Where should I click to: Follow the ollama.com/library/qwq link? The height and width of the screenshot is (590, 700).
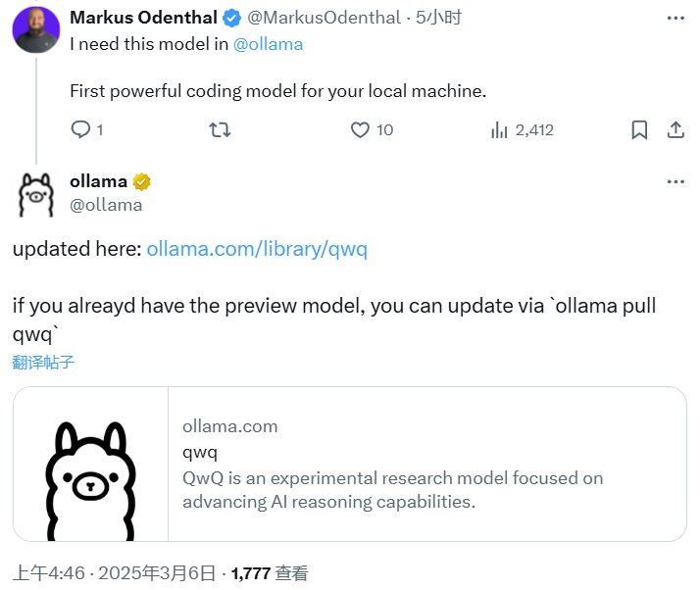(257, 249)
